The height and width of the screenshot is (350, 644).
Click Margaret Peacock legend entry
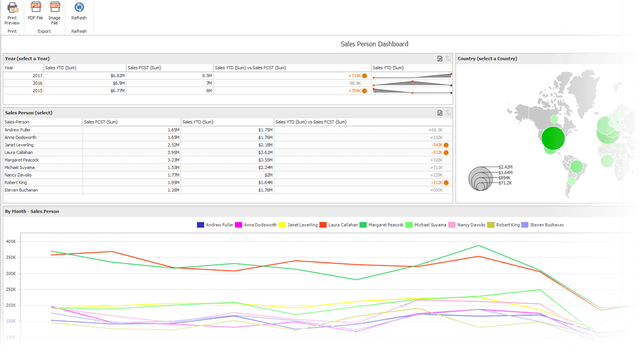[x=382, y=225]
